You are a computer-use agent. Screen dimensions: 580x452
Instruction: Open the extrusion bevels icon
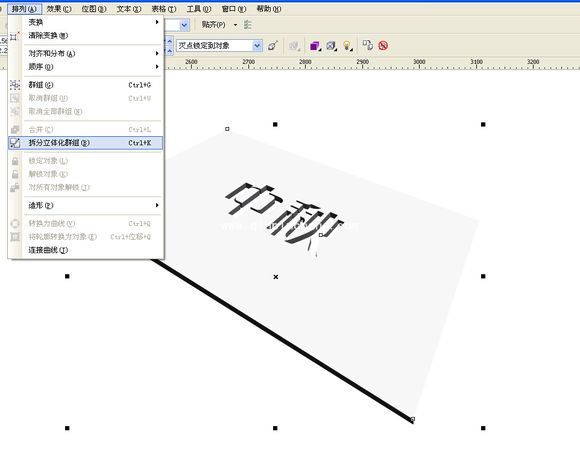(331, 45)
